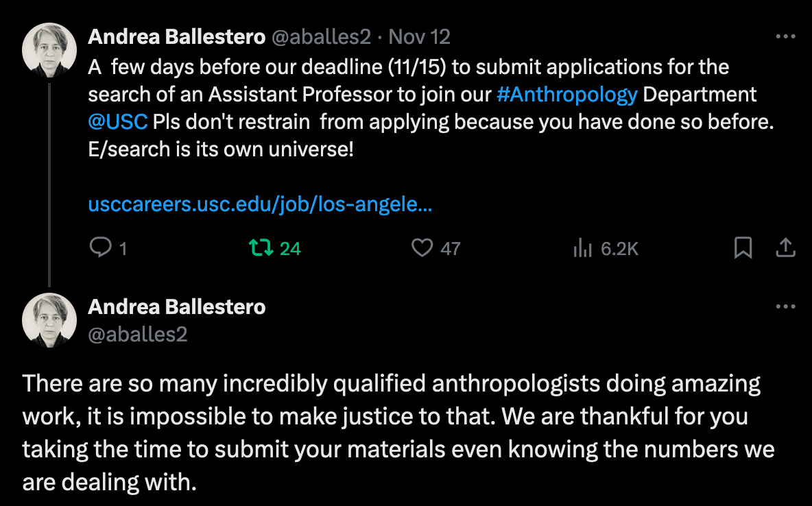Click Andrea Ballestero name on second tweet
This screenshot has width=812, height=506.
[x=176, y=306]
